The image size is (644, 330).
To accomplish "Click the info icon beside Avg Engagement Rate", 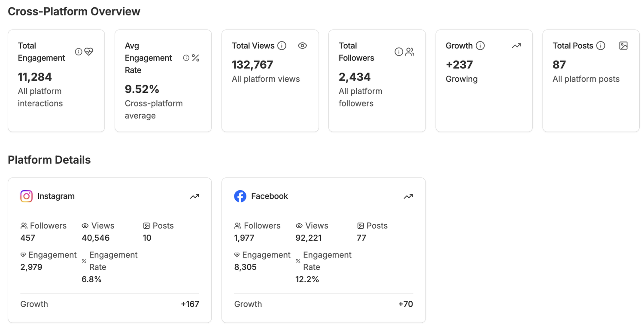I will coord(186,58).
